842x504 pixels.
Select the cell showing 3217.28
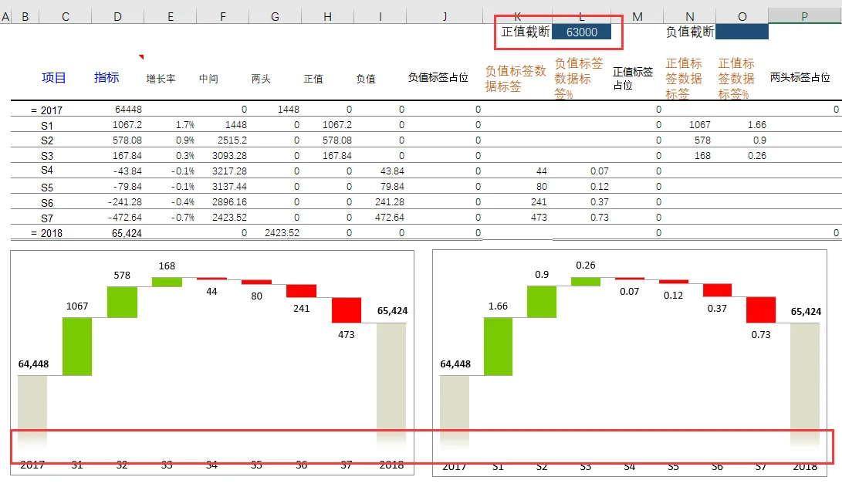pyautogui.click(x=229, y=171)
